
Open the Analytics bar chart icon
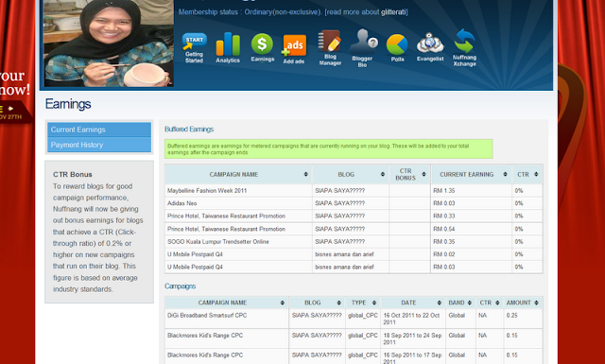click(228, 47)
